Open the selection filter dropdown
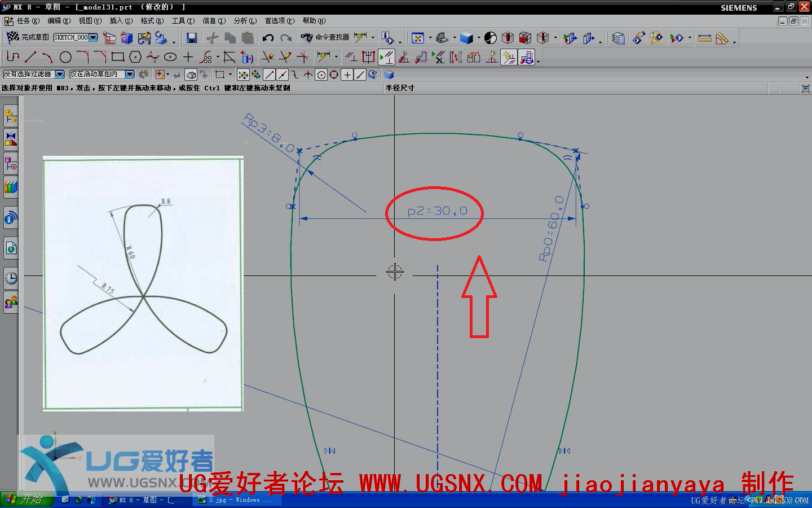The height and width of the screenshot is (508, 812). pyautogui.click(x=60, y=75)
